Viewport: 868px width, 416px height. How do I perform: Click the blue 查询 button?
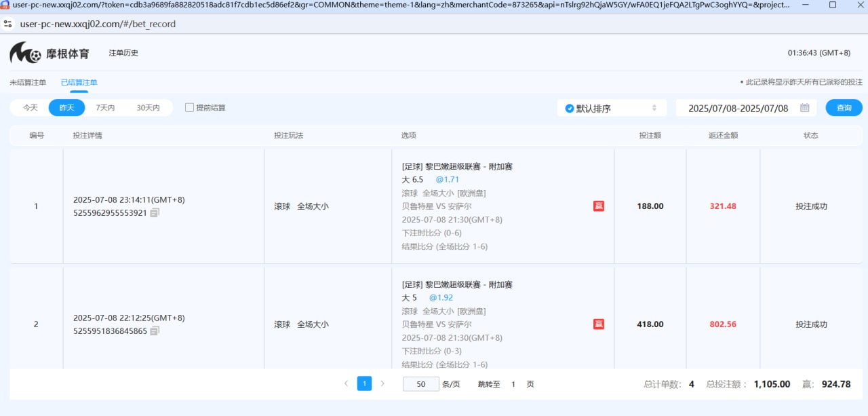pos(844,108)
